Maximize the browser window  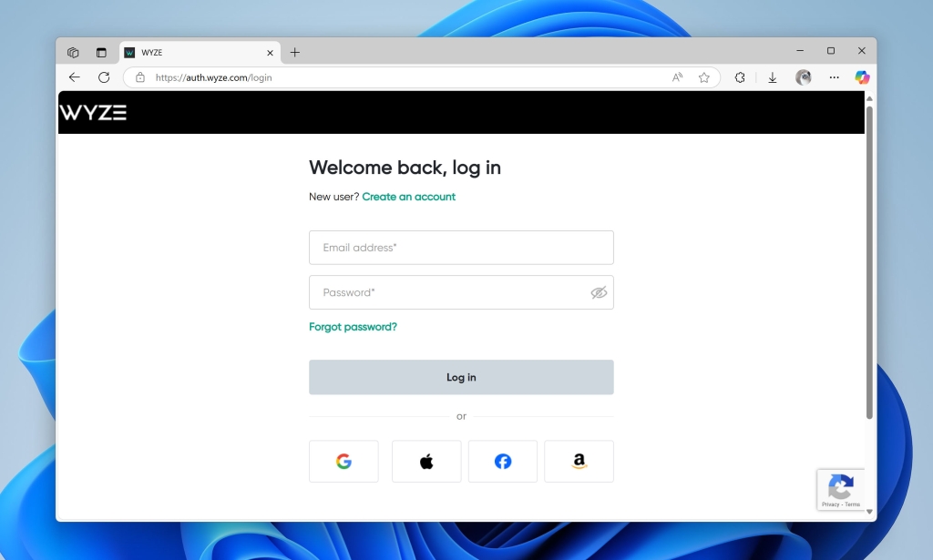point(831,50)
